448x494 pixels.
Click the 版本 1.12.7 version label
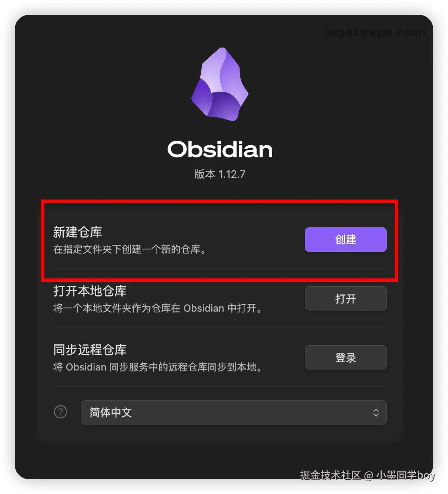click(220, 174)
